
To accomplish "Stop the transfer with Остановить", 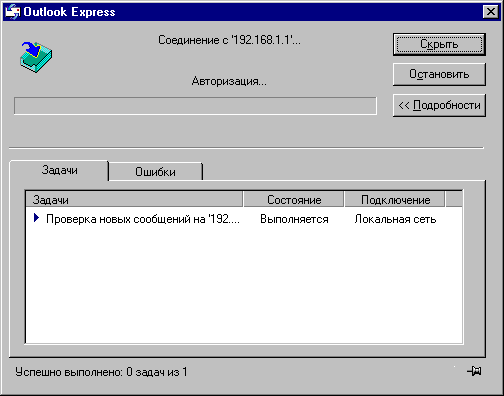I will (x=439, y=74).
